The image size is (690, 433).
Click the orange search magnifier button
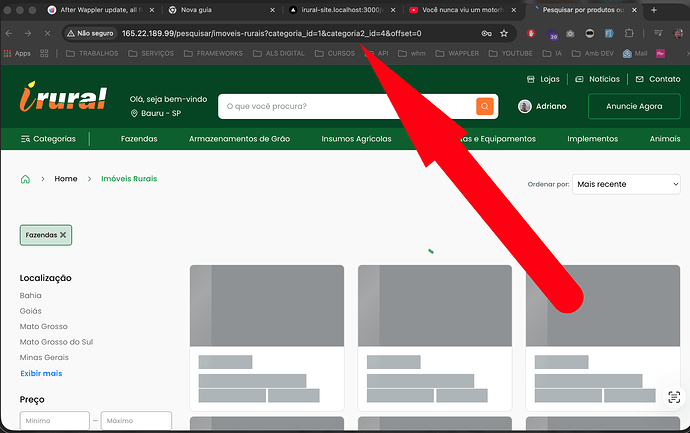pyautogui.click(x=485, y=106)
